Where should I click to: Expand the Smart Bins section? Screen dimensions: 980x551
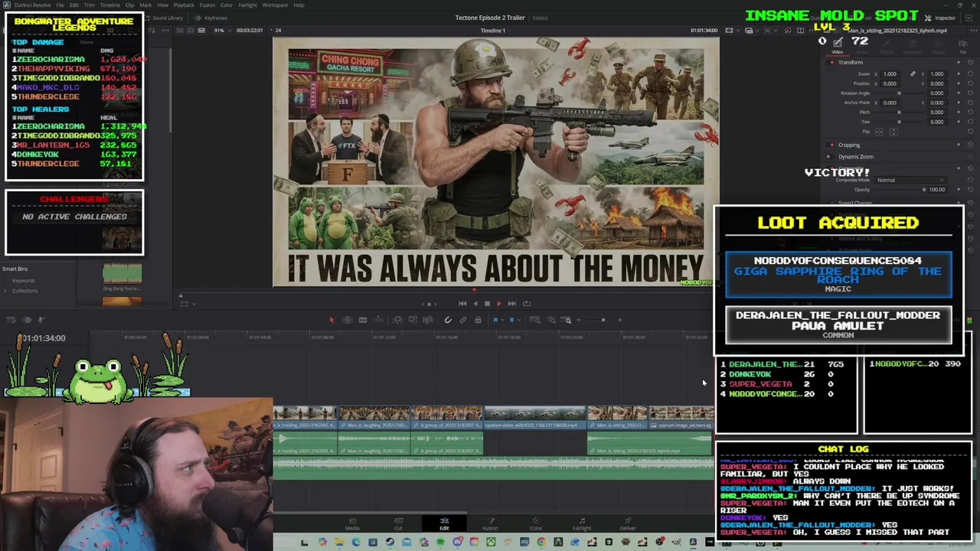(15, 269)
